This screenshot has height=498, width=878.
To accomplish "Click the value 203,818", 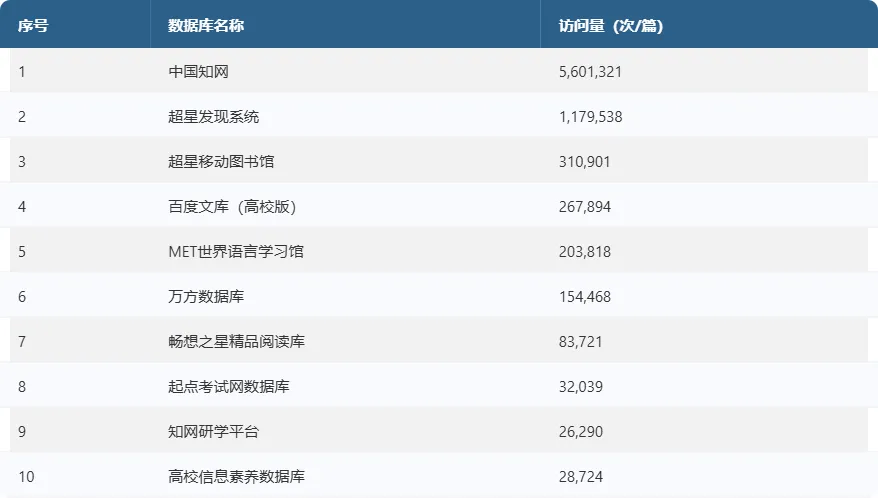I will 585,252.
